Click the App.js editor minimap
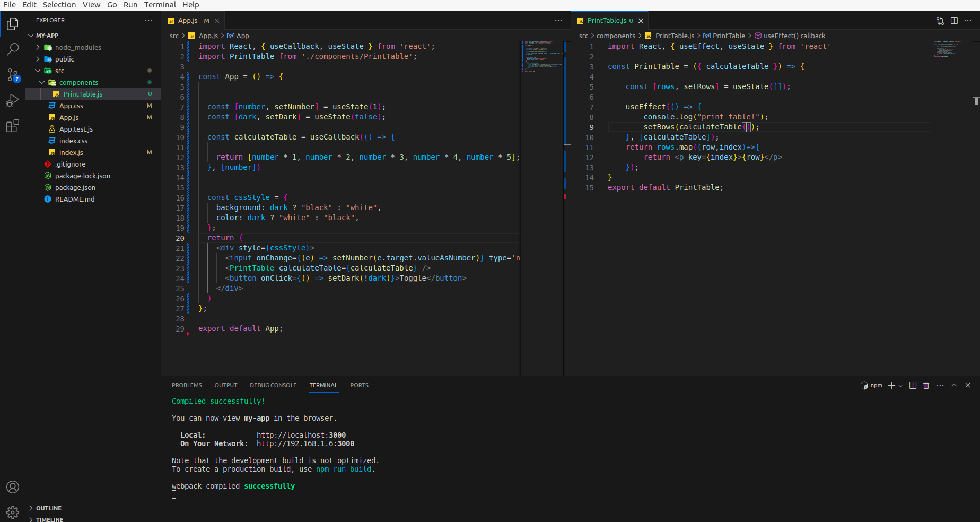The height and width of the screenshot is (522, 980). click(542, 56)
